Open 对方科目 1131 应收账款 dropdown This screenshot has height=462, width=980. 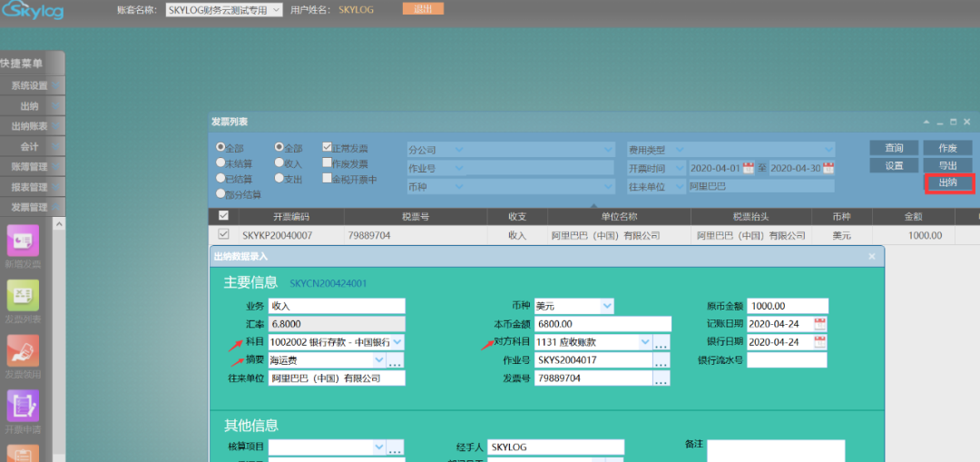click(646, 342)
